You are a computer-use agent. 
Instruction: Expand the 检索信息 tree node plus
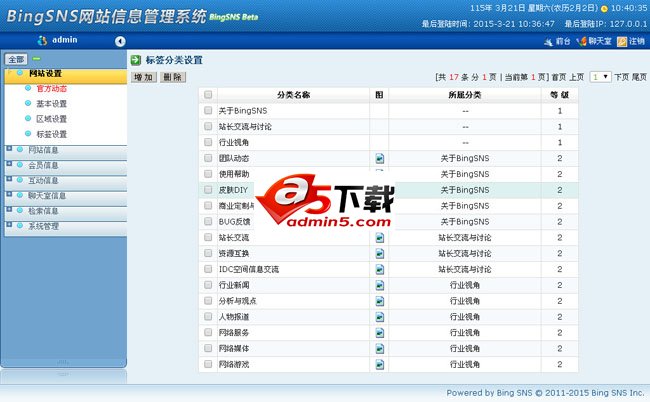tap(9, 209)
